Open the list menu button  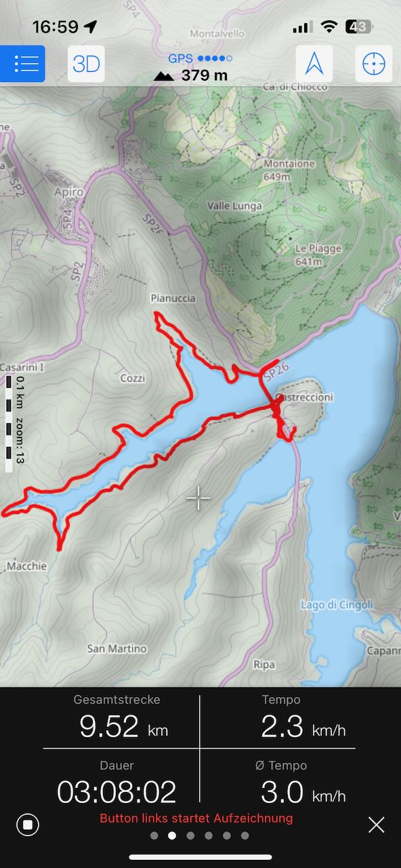22,64
